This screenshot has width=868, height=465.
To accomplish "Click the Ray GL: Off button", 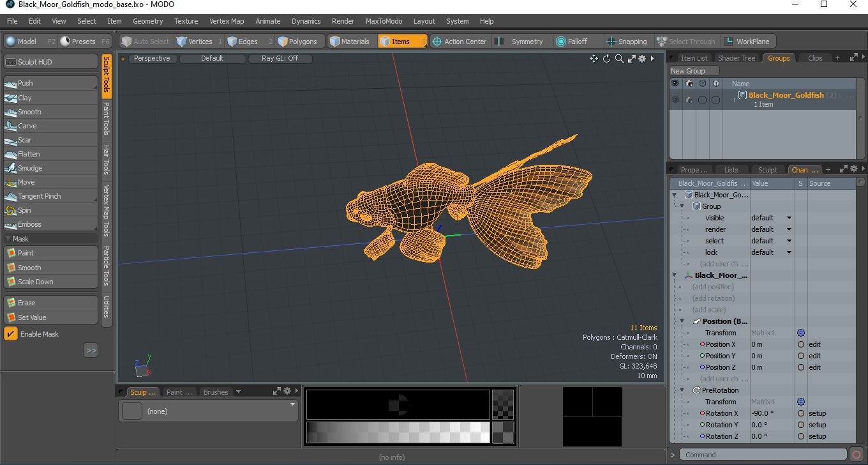I will 280,58.
